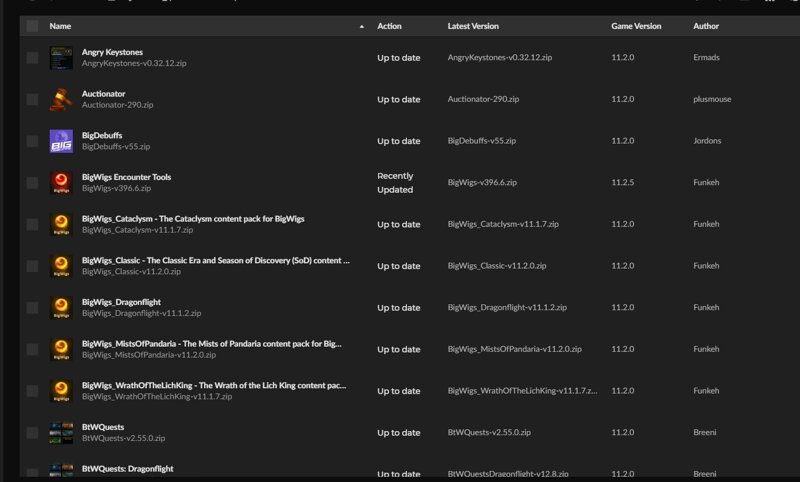Check the BigDebuffs row checkbox
Viewport: 800px width, 482px height.
[x=32, y=141]
